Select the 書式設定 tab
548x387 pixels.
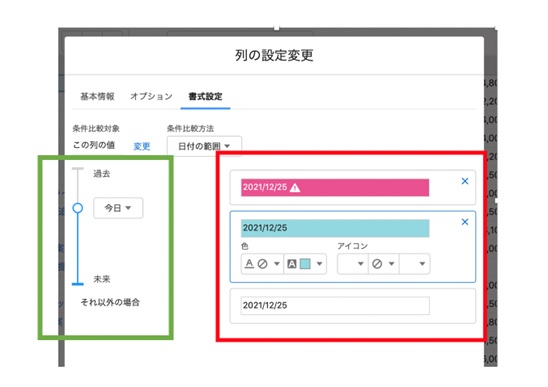pyautogui.click(x=205, y=96)
